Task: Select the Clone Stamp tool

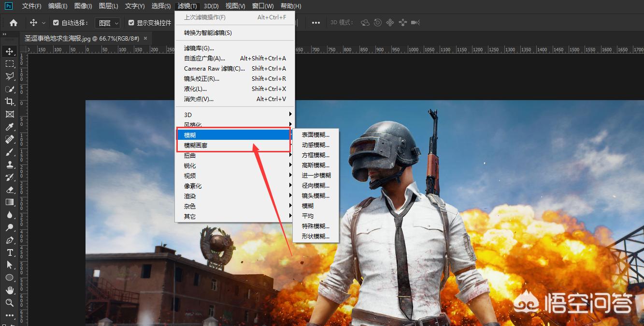Action: coord(10,164)
